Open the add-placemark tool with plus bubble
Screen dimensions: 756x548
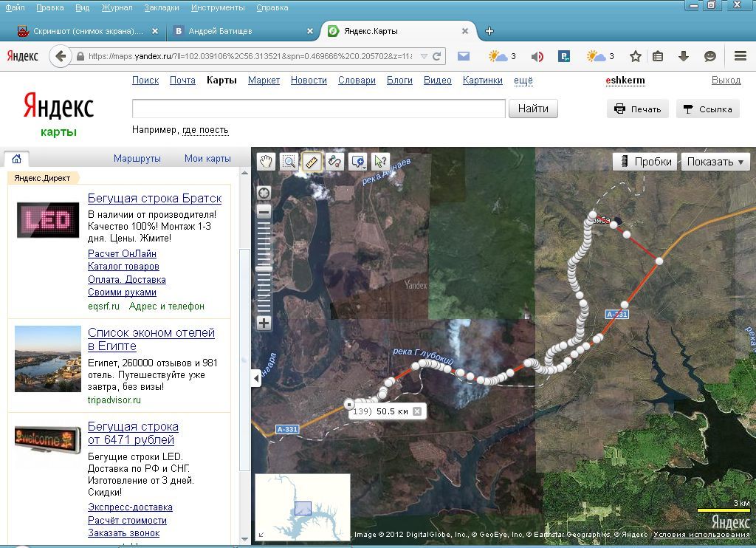click(358, 162)
